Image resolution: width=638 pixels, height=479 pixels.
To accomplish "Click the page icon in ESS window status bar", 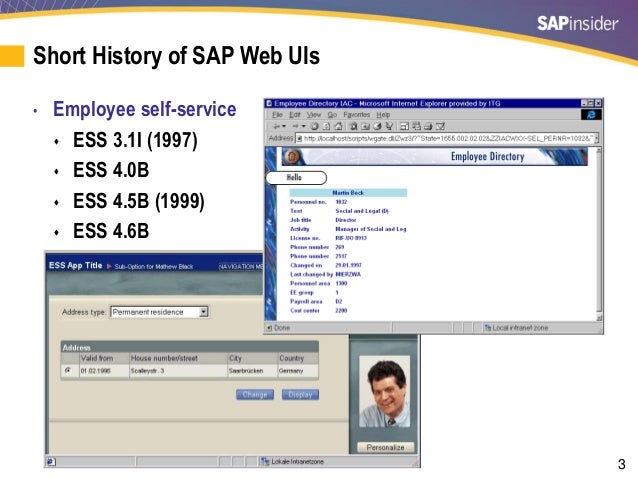I will click(x=51, y=462).
